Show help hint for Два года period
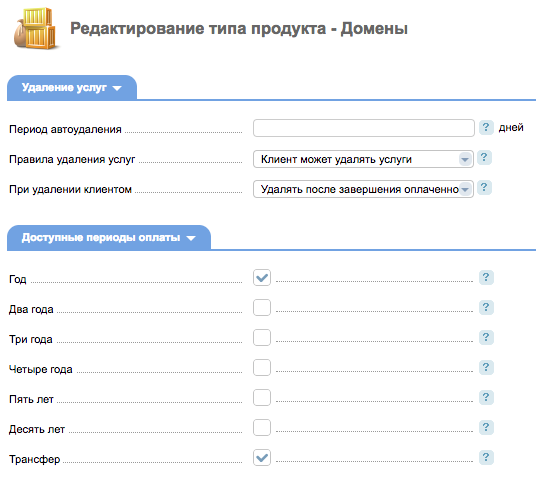The height and width of the screenshot is (486, 536). pos(486,307)
